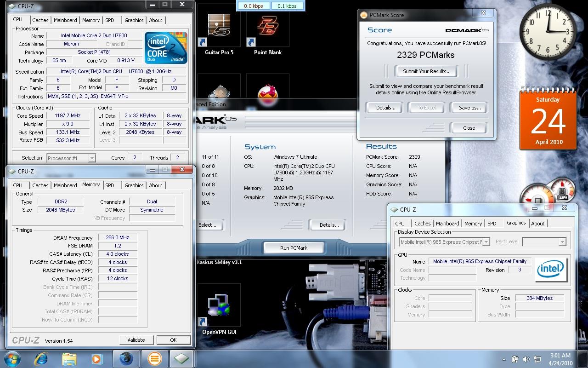588x368 pixels.
Task: Select the CPU tab in the CPU-Z timings window
Action: (x=18, y=185)
